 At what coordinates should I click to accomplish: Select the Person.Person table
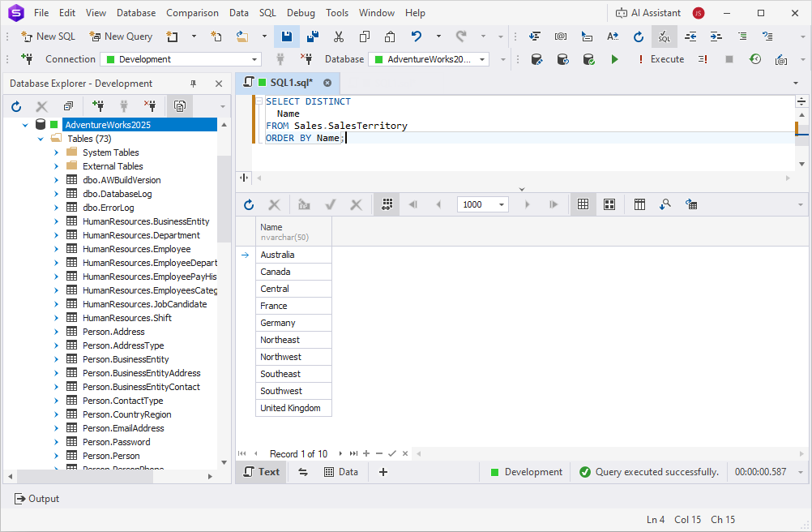pos(111,456)
